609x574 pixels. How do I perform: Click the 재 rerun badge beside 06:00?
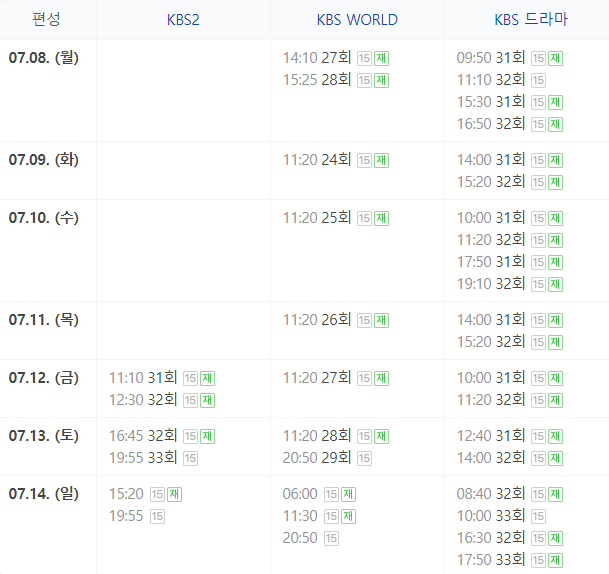pyautogui.click(x=348, y=495)
